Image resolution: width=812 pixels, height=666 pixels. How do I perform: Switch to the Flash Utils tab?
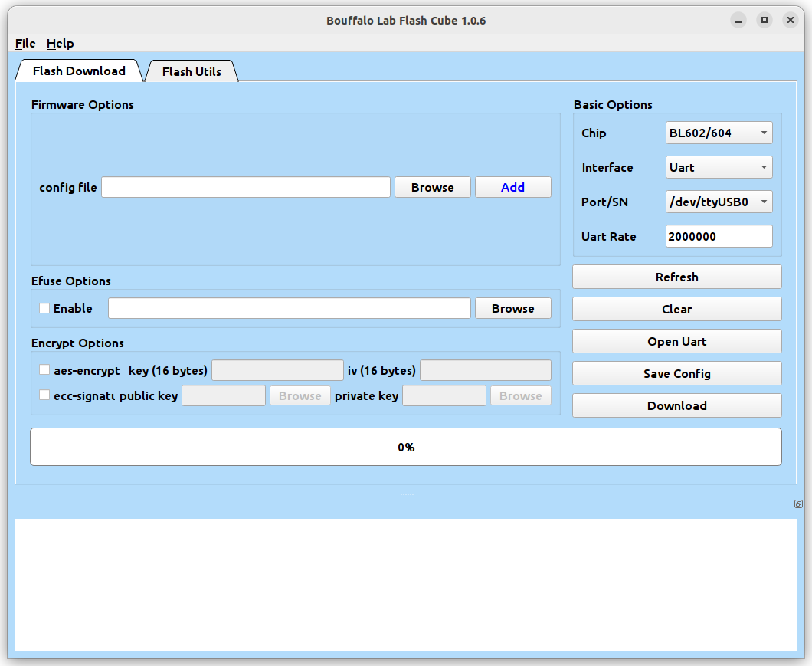click(x=192, y=71)
